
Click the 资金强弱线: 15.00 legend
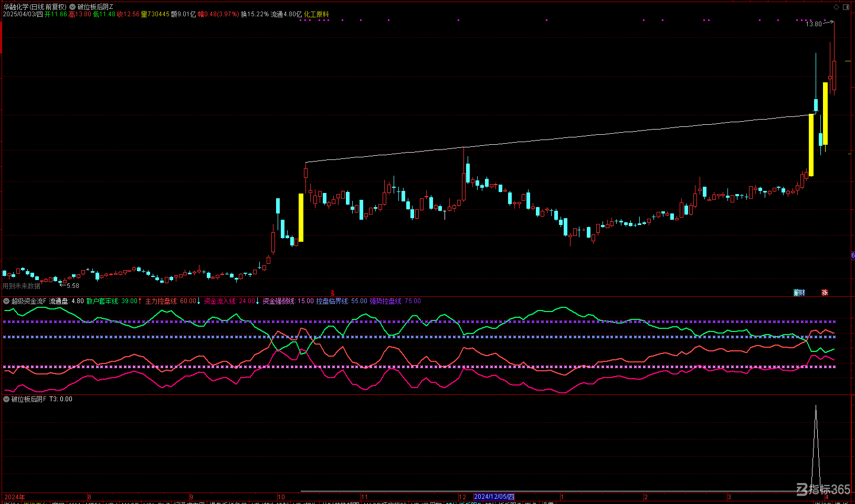[288, 301]
